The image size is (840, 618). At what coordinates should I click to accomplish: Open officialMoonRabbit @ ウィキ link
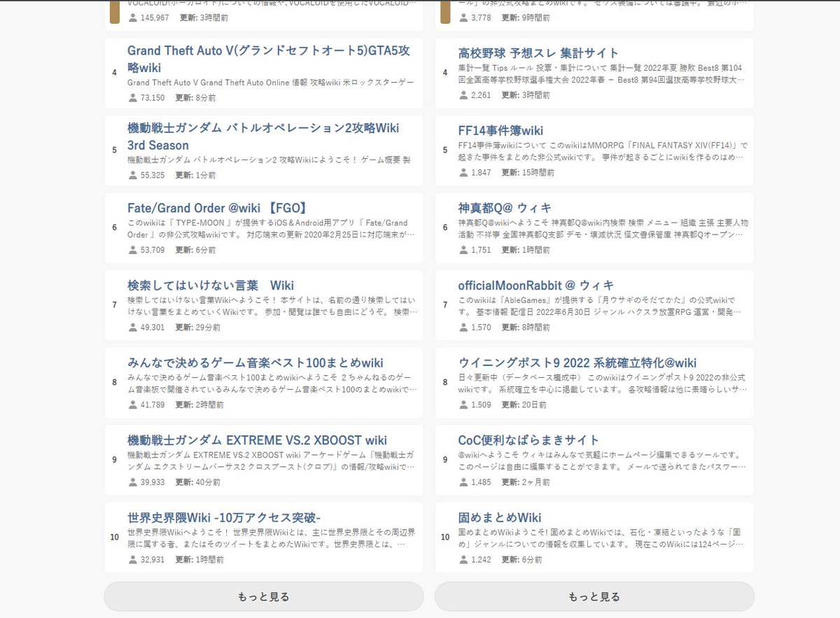[x=536, y=286]
